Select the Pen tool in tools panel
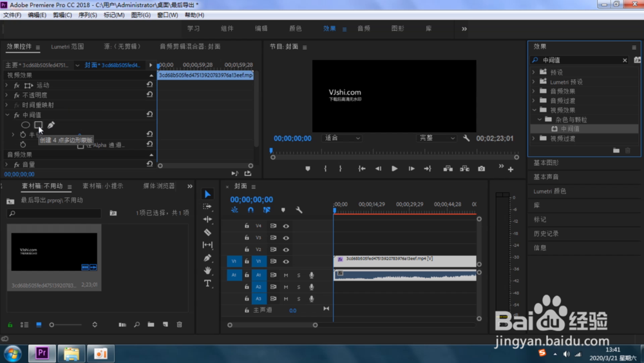 [207, 258]
